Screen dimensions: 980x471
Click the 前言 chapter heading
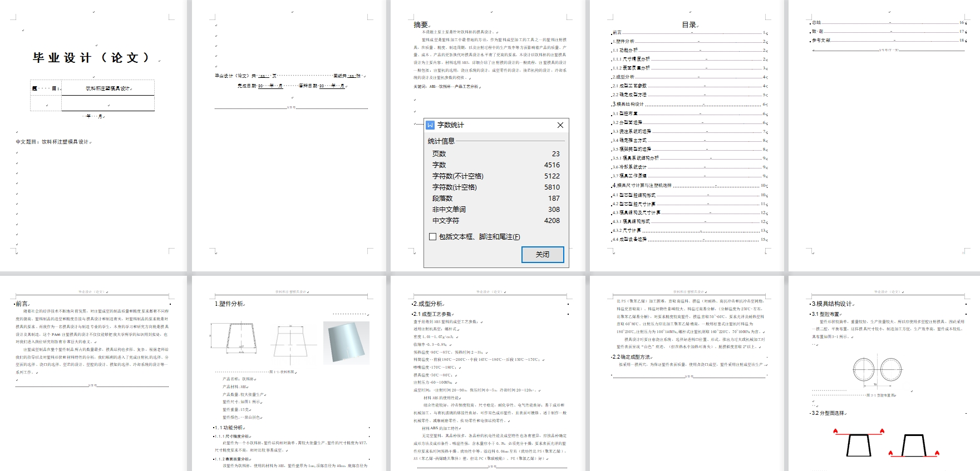coord(22,304)
